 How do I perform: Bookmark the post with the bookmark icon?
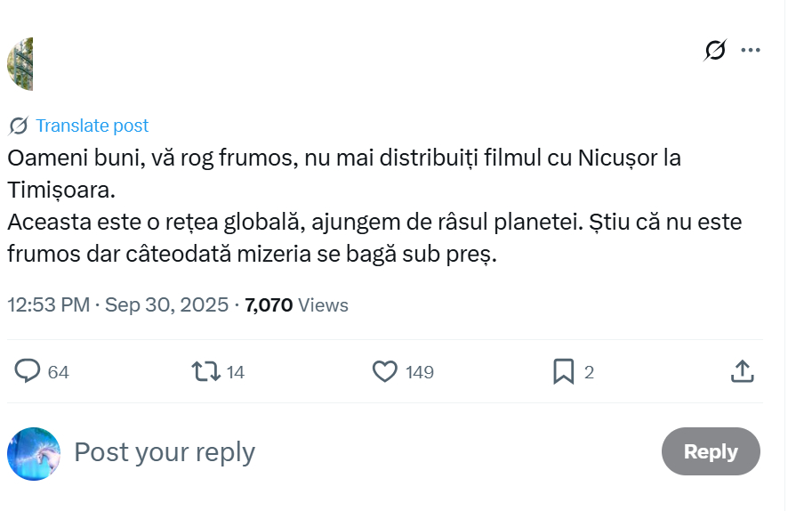[563, 371]
